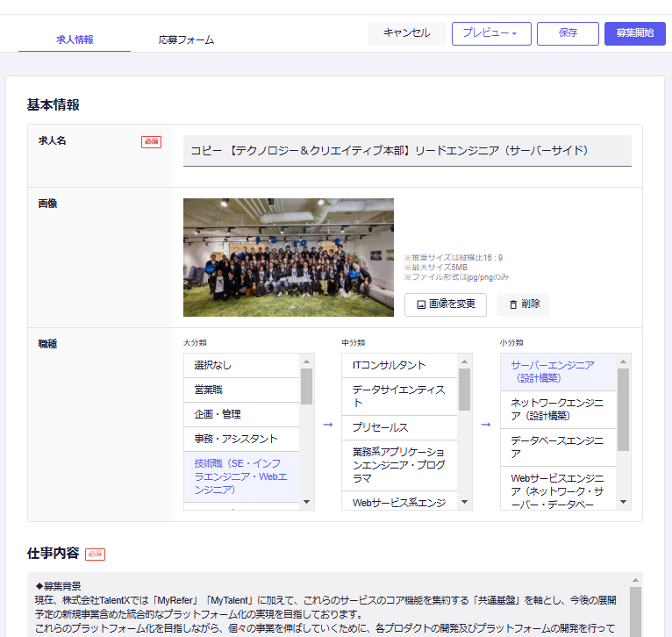Switch to the 応募フォーム tab
This screenshot has height=637, width=672.
pyautogui.click(x=186, y=39)
